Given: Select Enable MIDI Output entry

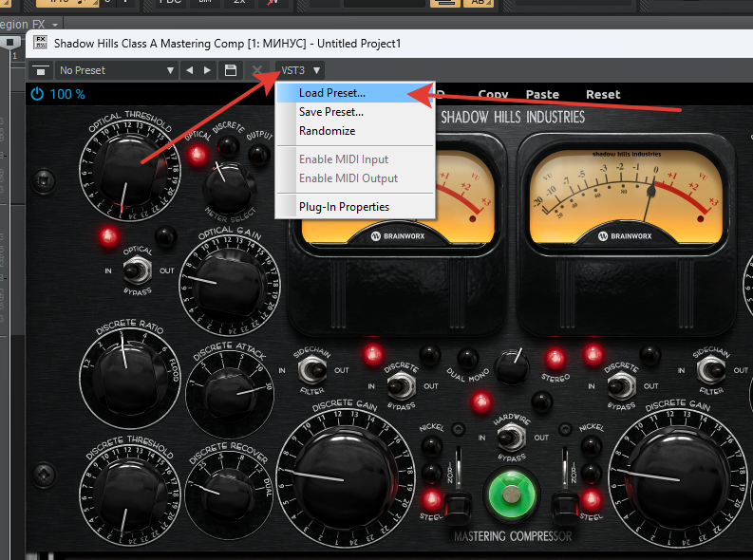Looking at the screenshot, I should 356,178.
